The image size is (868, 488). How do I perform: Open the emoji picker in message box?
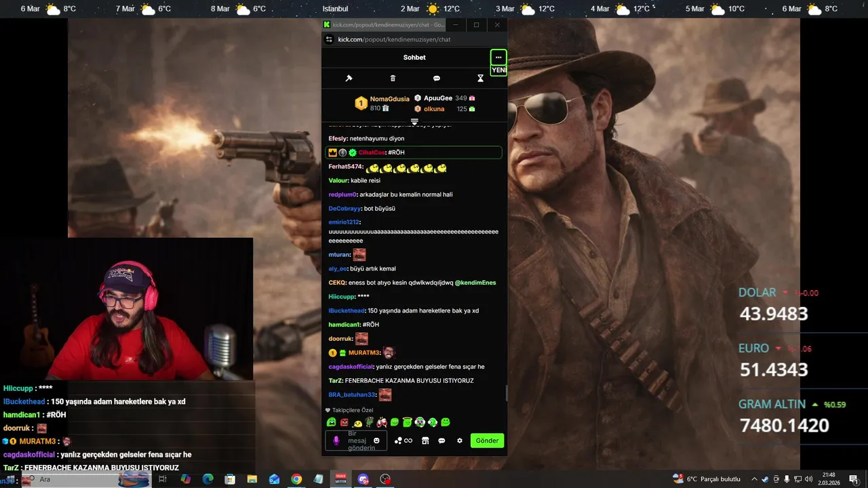tap(376, 441)
